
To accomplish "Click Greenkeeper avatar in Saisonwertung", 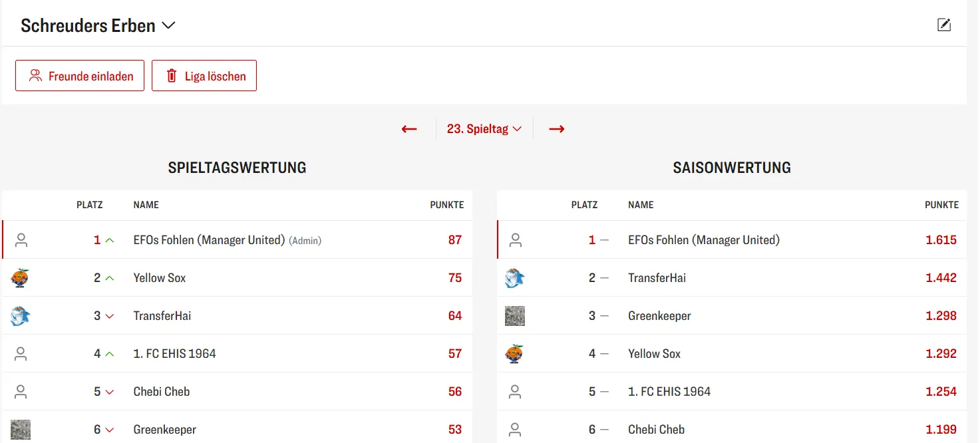I will (x=515, y=316).
